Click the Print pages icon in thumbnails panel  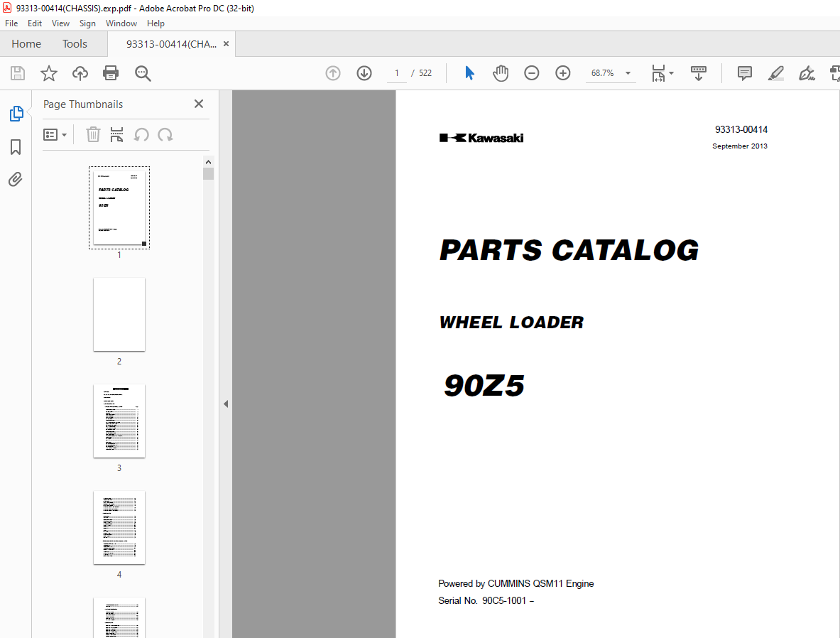tap(116, 134)
